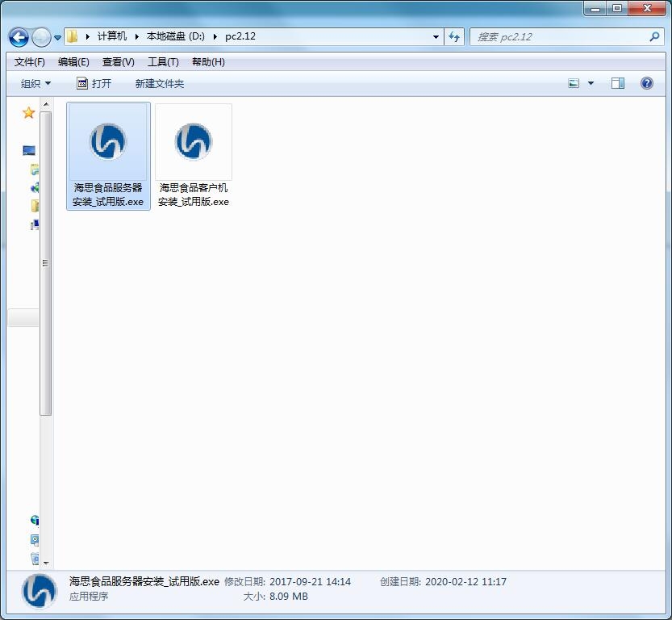672x620 pixels.
Task: Click created date 2020-02-12 11:17
Action: (x=465, y=582)
